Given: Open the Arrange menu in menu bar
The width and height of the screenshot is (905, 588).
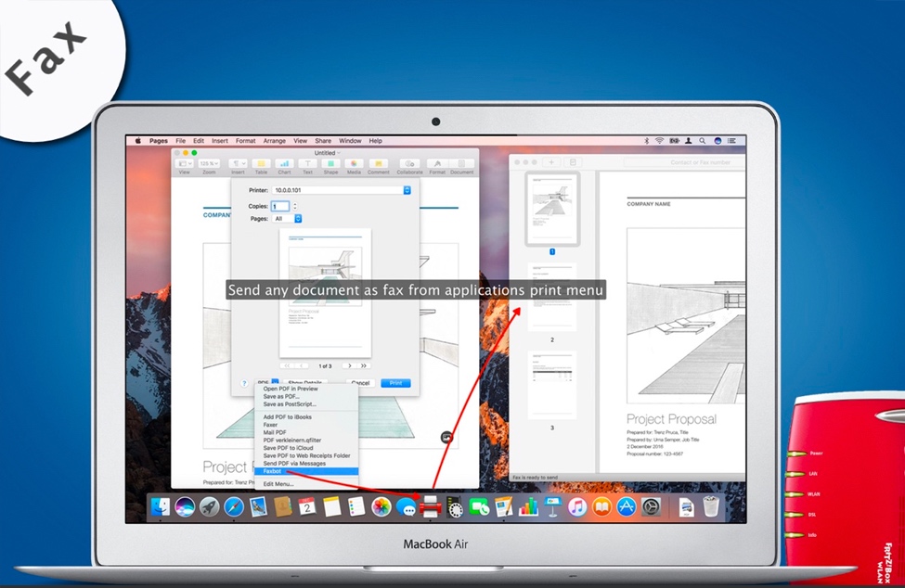Looking at the screenshot, I should point(274,141).
